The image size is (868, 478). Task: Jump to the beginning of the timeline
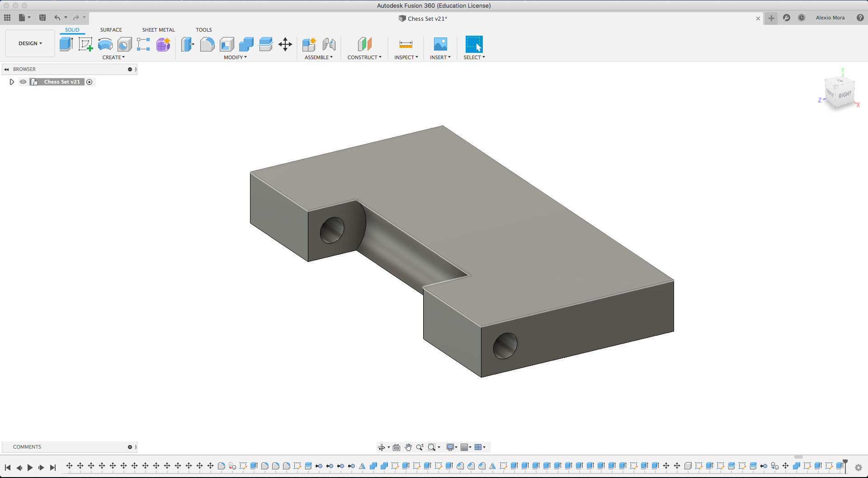pos(8,468)
